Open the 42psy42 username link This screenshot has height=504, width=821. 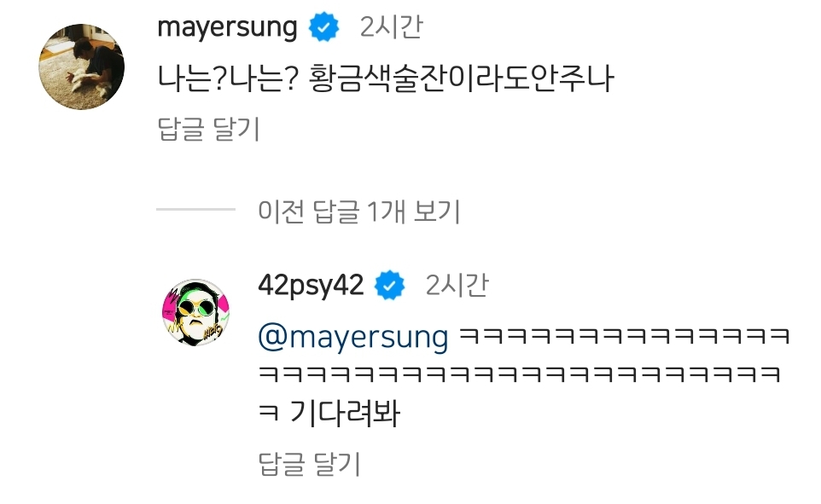[x=311, y=286]
